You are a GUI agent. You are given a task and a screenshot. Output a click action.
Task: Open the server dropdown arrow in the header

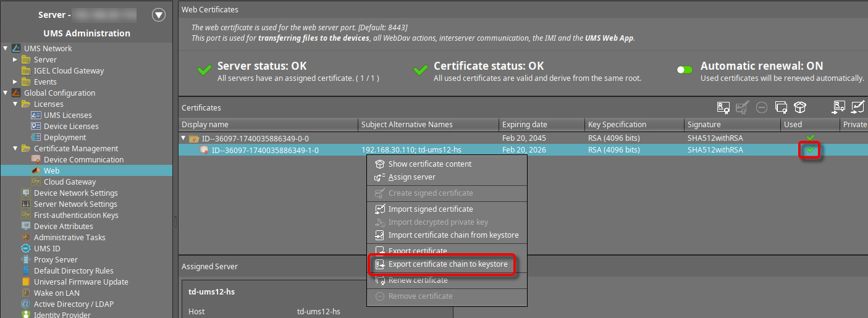159,15
